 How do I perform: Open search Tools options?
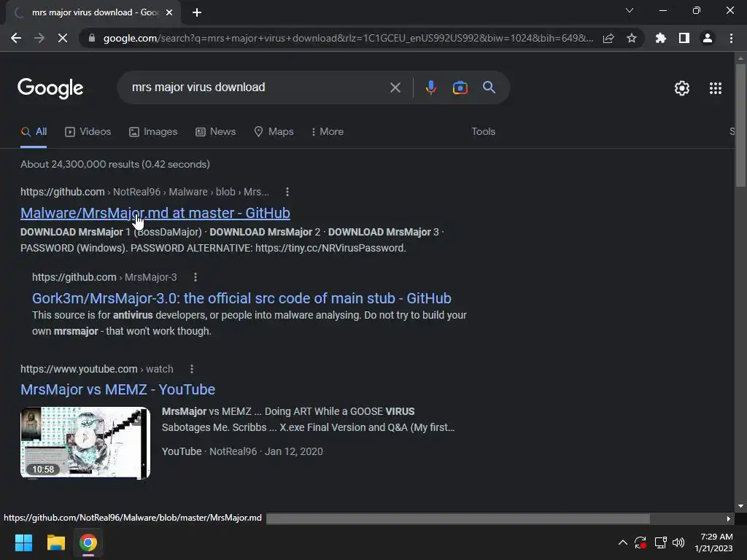tap(483, 132)
